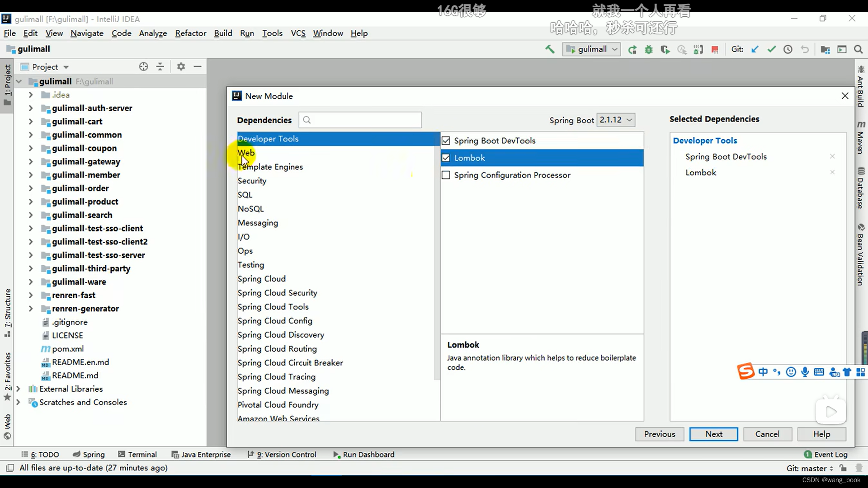Click the Previous button
This screenshot has height=488, width=868.
[660, 434]
